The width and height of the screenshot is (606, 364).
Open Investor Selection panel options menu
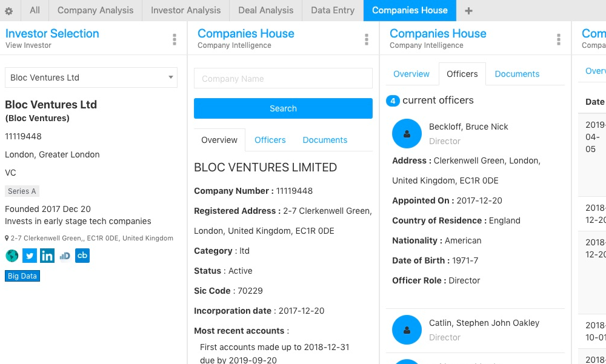175,39
